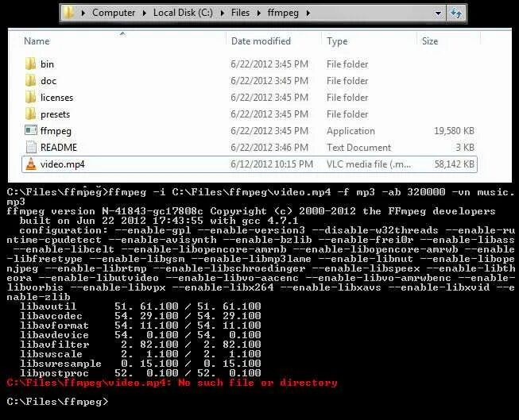This screenshot has height=420, width=519.
Task: Sort by the Date modified column header
Action: (x=261, y=41)
